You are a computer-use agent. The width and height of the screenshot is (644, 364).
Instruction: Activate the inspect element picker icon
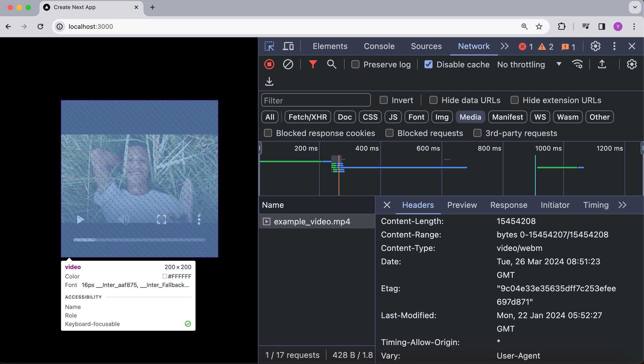coord(269,46)
